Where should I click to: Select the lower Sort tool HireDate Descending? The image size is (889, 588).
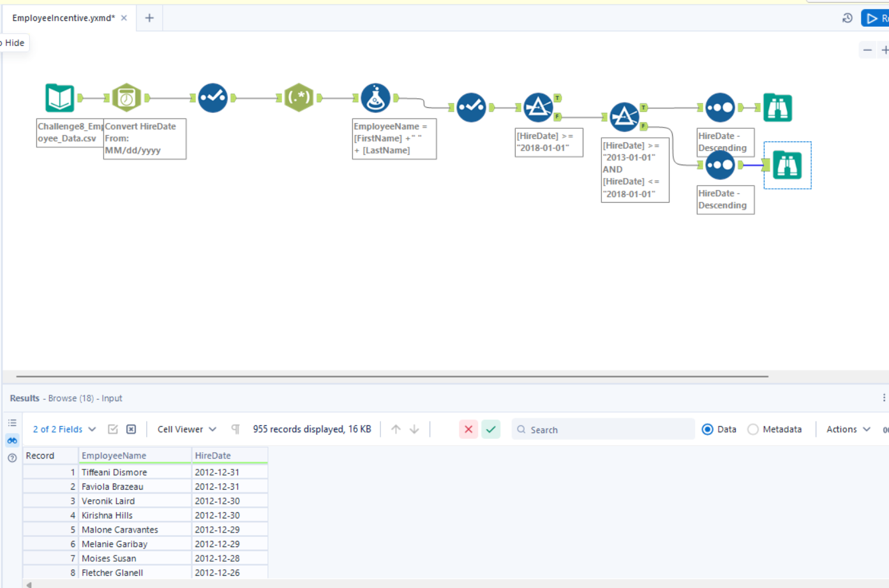(x=720, y=165)
